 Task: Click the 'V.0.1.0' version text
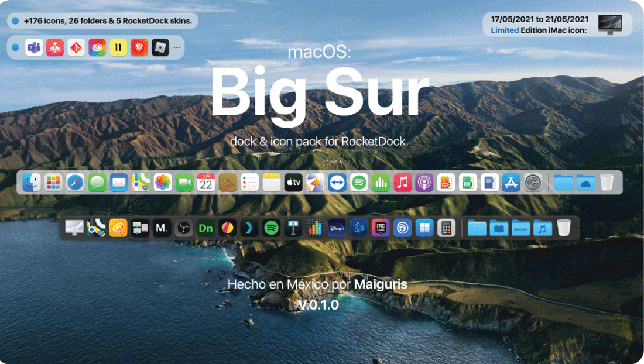click(x=318, y=305)
